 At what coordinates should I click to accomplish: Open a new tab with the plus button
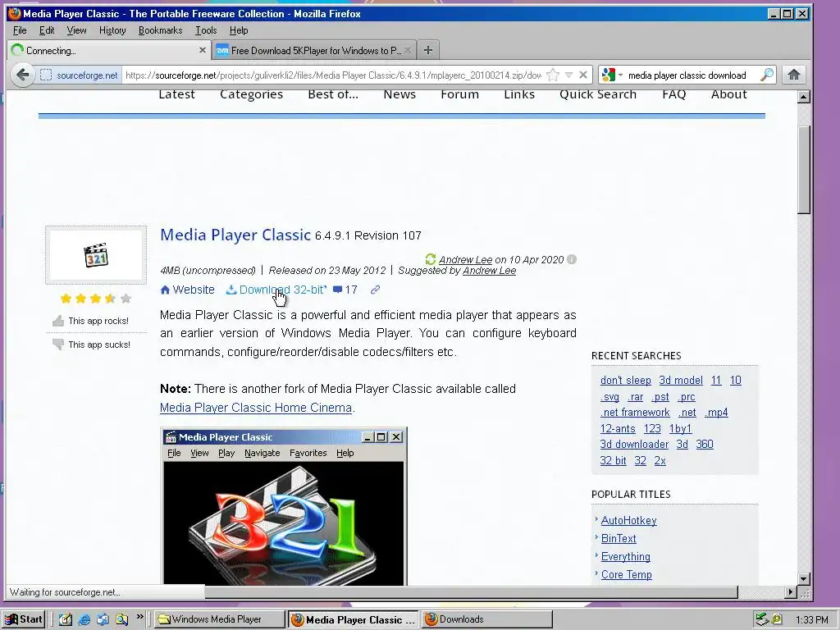pos(427,50)
